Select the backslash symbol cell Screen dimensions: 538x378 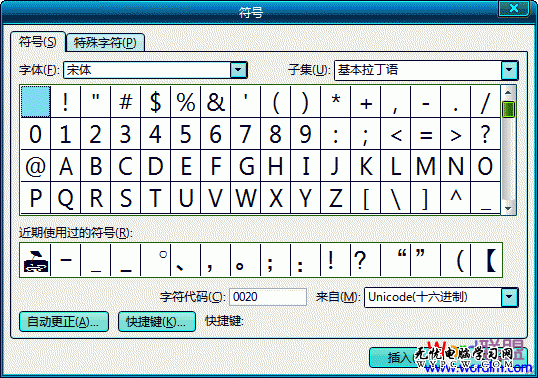coord(396,198)
